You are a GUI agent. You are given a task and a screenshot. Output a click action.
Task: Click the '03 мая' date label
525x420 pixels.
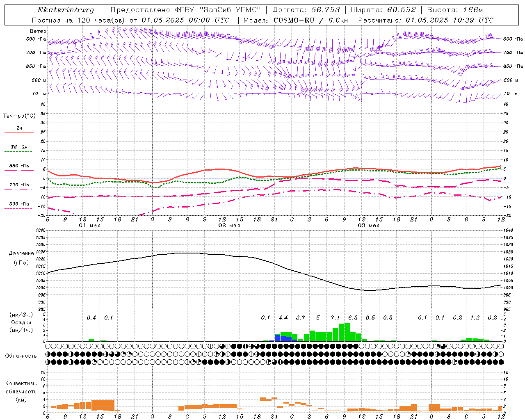(x=369, y=226)
